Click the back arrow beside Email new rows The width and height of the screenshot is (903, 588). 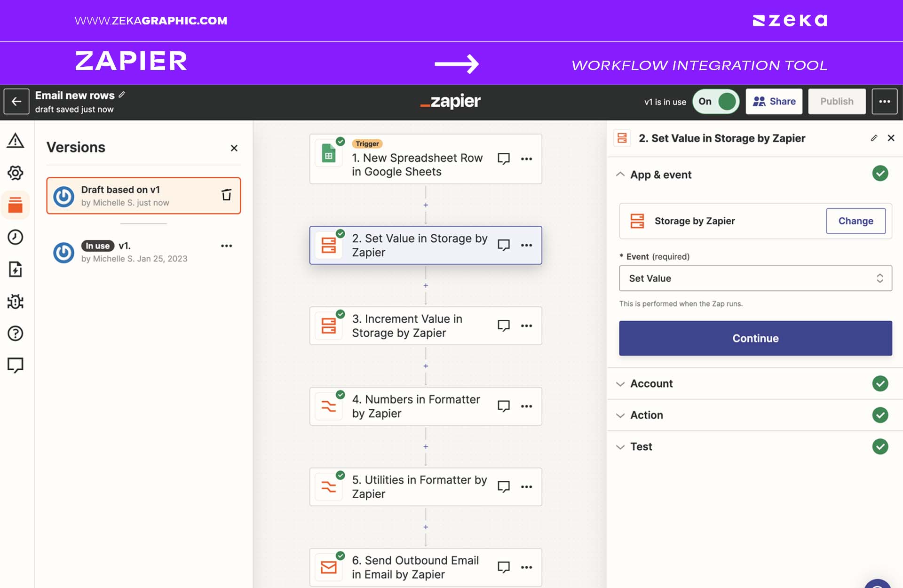tap(16, 101)
